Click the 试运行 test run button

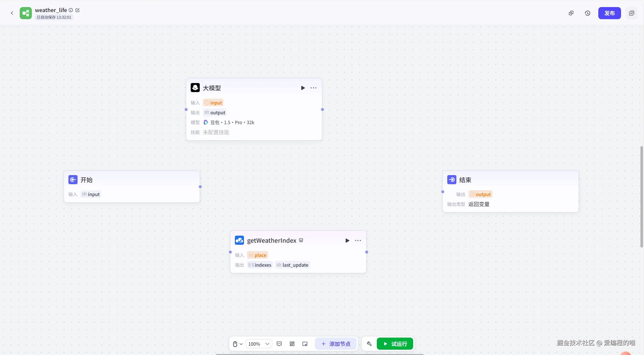(x=395, y=344)
